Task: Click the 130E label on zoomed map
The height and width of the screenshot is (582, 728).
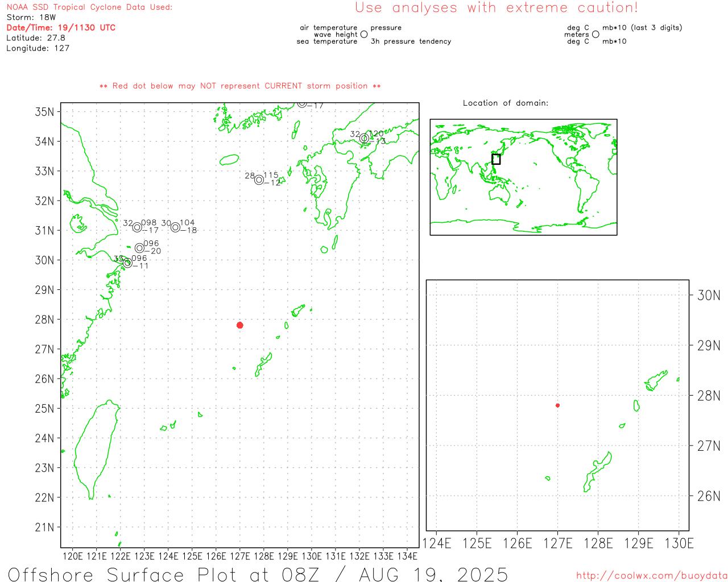Action: click(x=679, y=543)
